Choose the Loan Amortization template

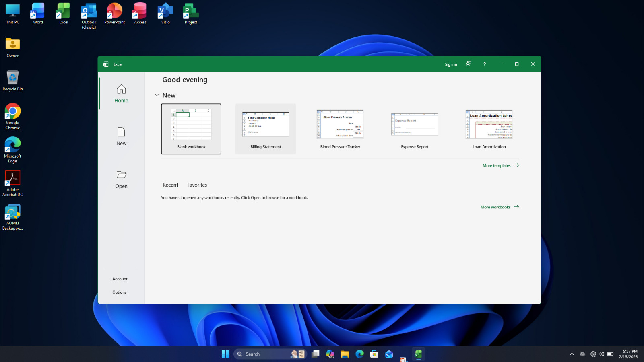(x=489, y=129)
